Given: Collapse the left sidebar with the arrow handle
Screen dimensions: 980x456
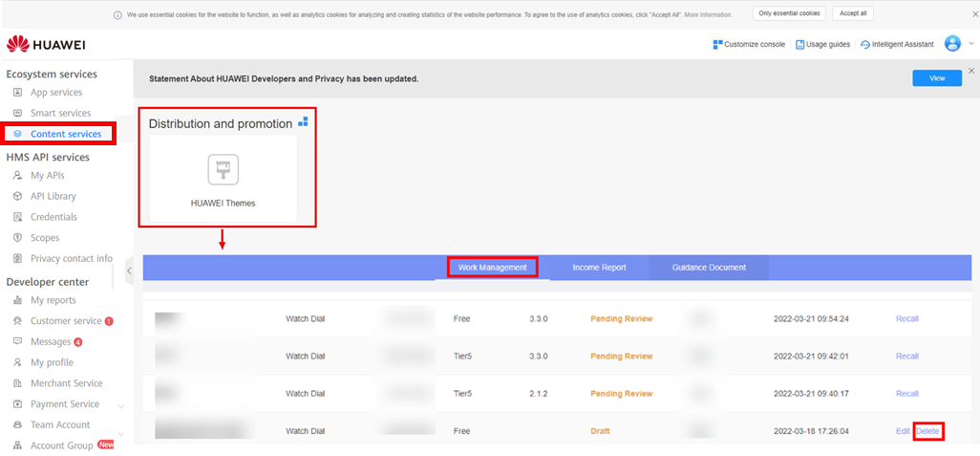Looking at the screenshot, I should coord(129,271).
